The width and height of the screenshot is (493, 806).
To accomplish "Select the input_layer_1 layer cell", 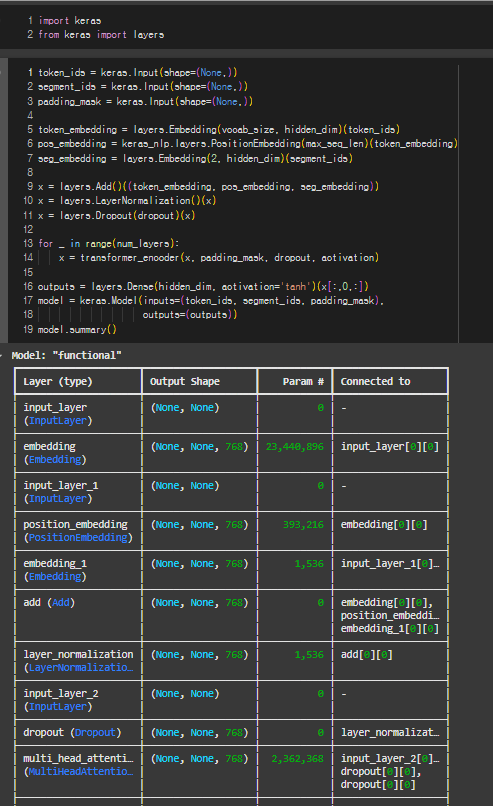I will (x=79, y=492).
